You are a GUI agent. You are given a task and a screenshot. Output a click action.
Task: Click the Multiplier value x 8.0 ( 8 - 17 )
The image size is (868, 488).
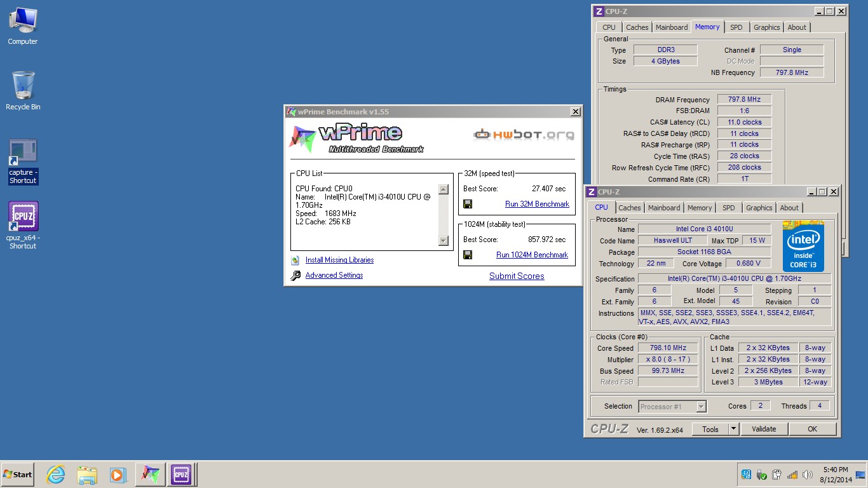668,360
